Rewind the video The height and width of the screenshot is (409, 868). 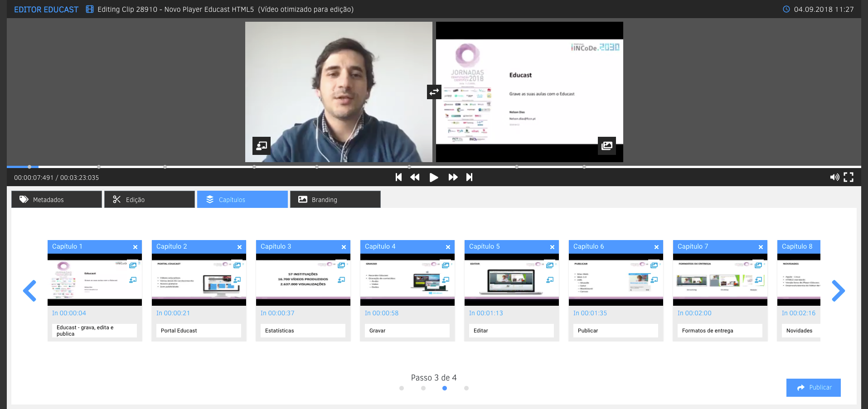[415, 177]
